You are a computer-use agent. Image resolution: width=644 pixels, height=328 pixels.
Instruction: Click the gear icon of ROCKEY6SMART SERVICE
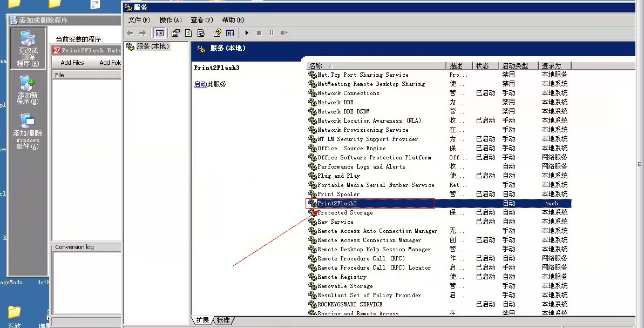(x=313, y=305)
